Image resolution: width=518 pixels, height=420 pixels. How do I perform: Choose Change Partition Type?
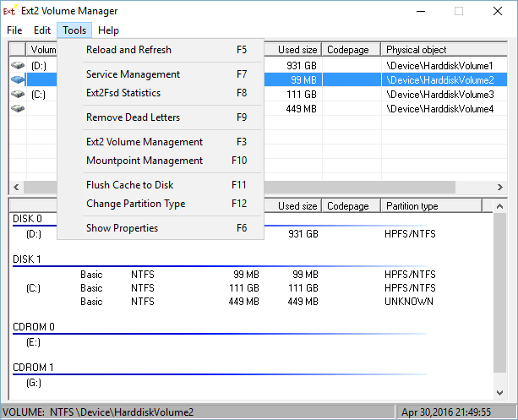pos(161,204)
